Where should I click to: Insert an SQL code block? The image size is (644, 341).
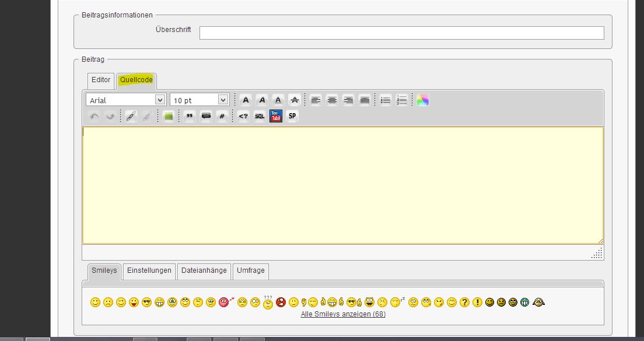pyautogui.click(x=260, y=116)
